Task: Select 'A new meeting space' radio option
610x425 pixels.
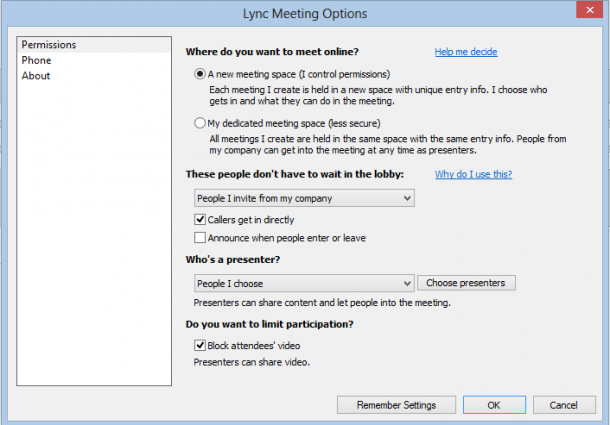Action: (x=200, y=74)
